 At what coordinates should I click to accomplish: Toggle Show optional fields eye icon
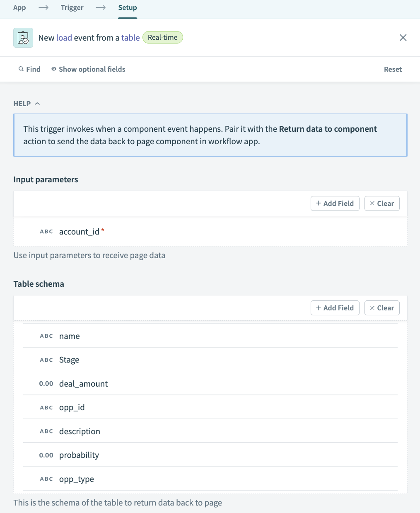[54, 69]
